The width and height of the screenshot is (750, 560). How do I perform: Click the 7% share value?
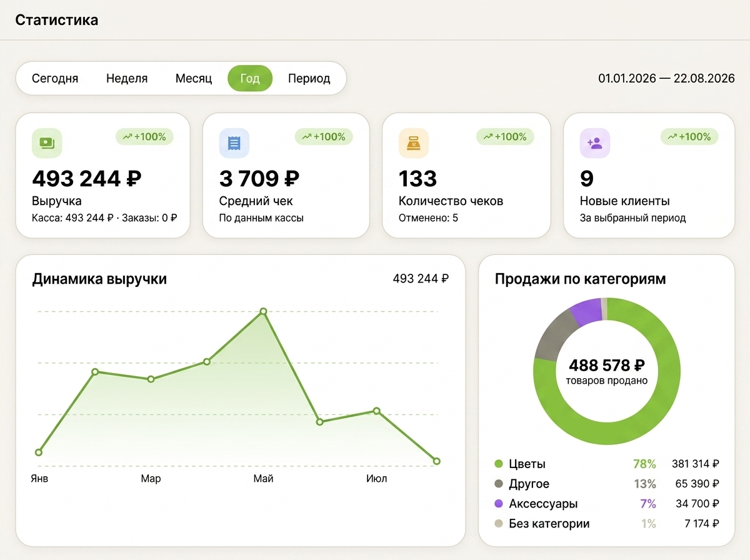[x=648, y=504]
